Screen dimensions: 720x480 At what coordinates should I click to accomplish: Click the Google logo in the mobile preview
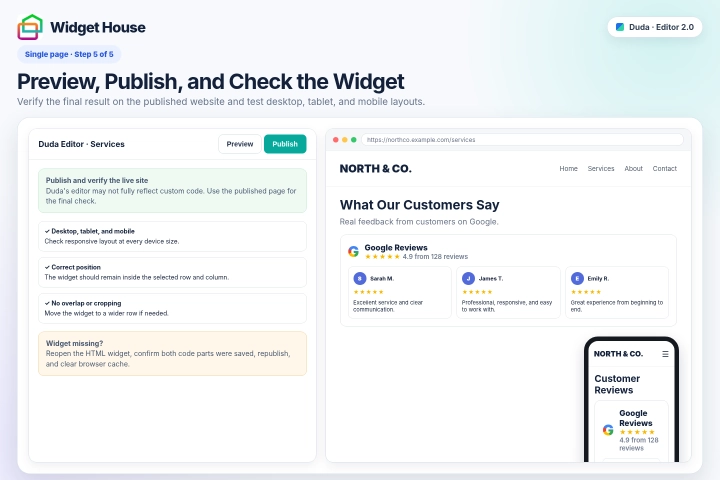click(608, 430)
